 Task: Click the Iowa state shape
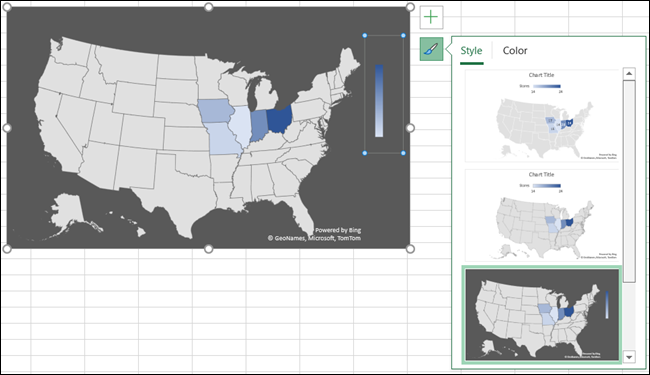[x=215, y=111]
